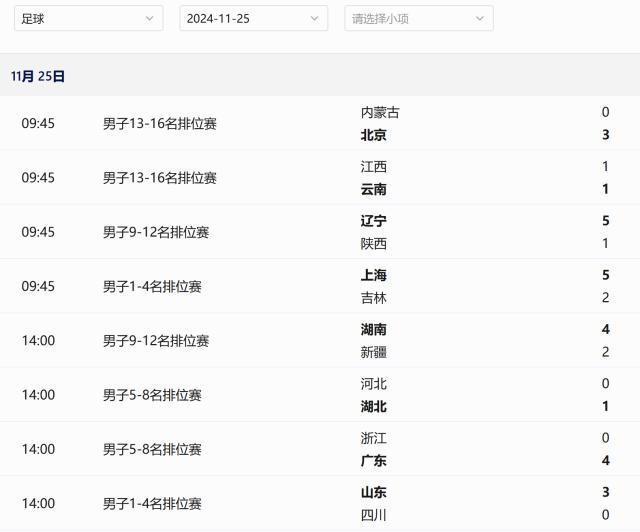Expand the 请选择小项 event selector
640x532 pixels.
[x=418, y=18]
